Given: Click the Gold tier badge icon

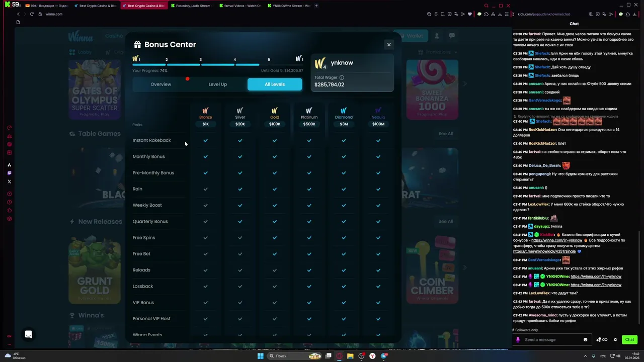Looking at the screenshot, I should click(x=275, y=111).
